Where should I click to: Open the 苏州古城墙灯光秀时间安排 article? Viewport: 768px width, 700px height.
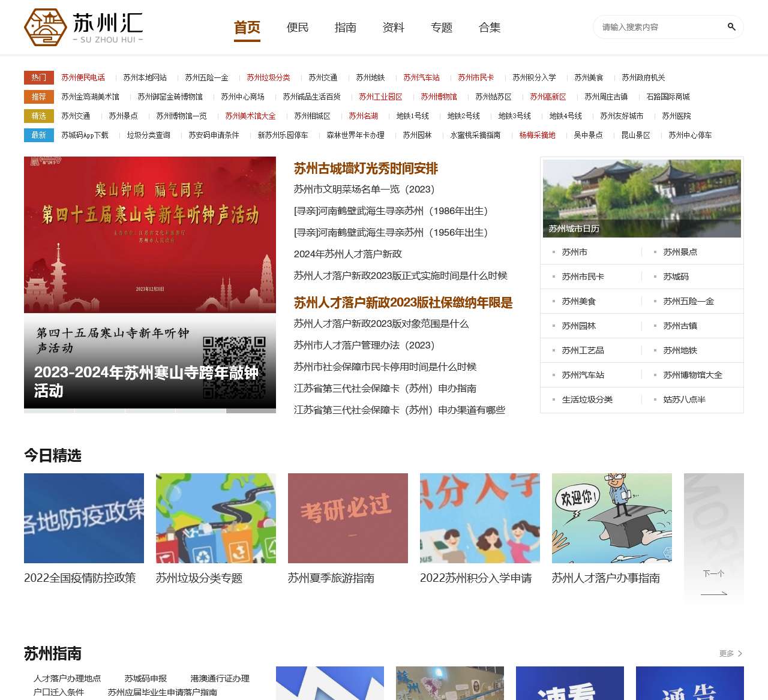pos(365,169)
